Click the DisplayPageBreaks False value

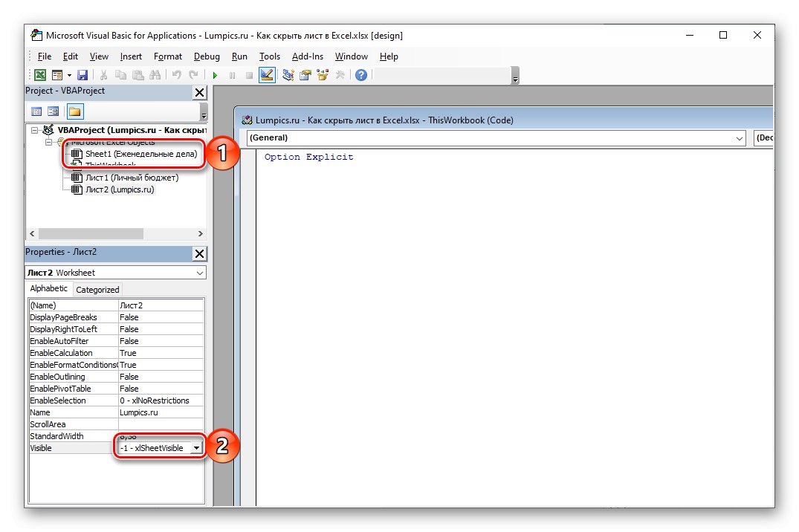161,317
